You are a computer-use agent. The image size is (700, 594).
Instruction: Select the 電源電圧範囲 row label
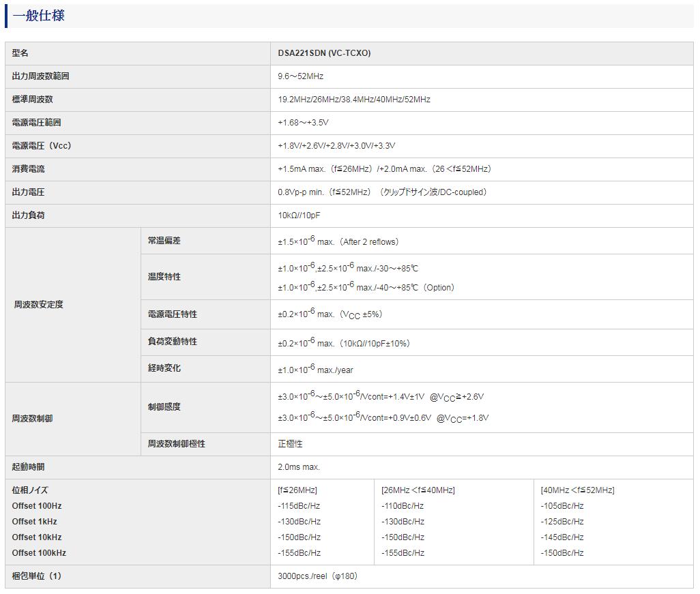click(36, 123)
